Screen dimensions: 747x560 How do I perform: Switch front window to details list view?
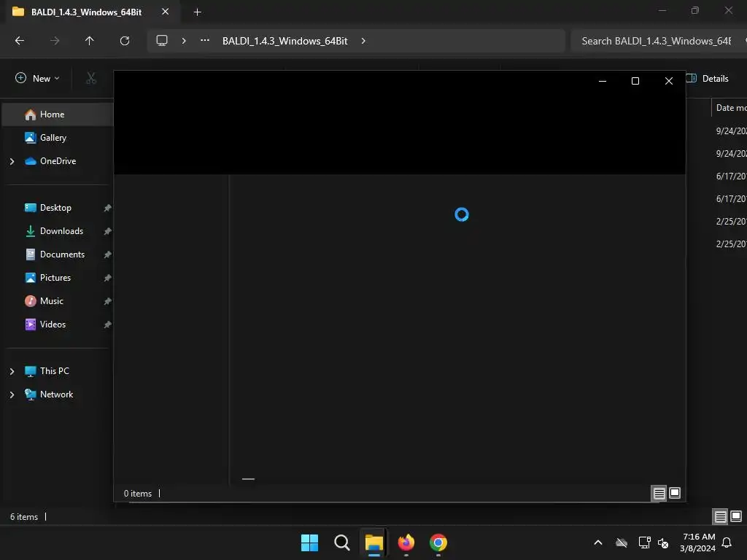click(x=659, y=494)
